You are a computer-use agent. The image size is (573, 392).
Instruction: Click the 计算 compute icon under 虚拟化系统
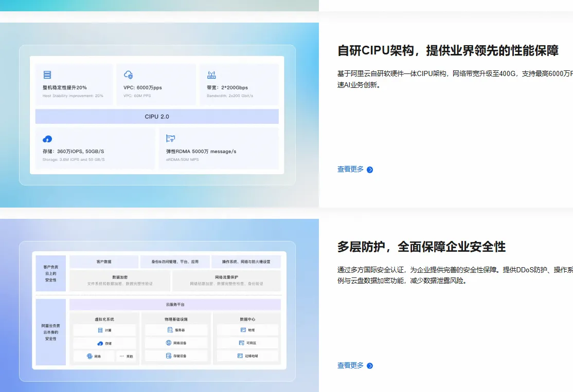[x=100, y=330]
